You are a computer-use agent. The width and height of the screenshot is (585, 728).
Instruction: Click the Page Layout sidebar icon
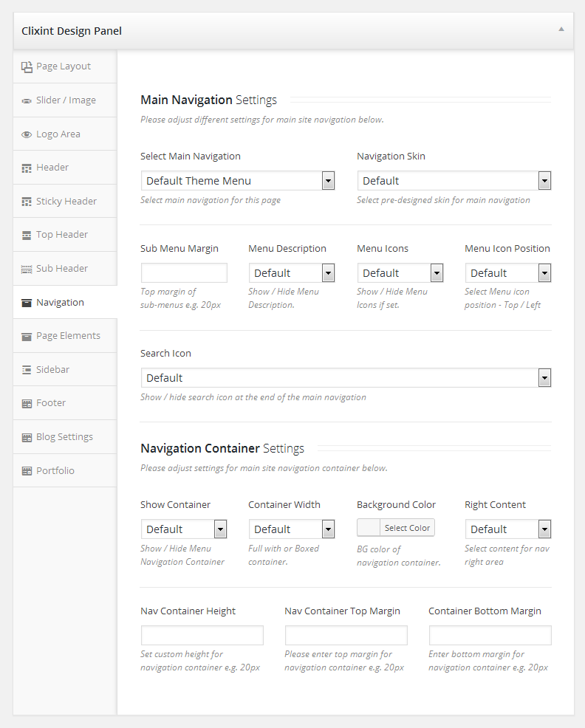[27, 66]
